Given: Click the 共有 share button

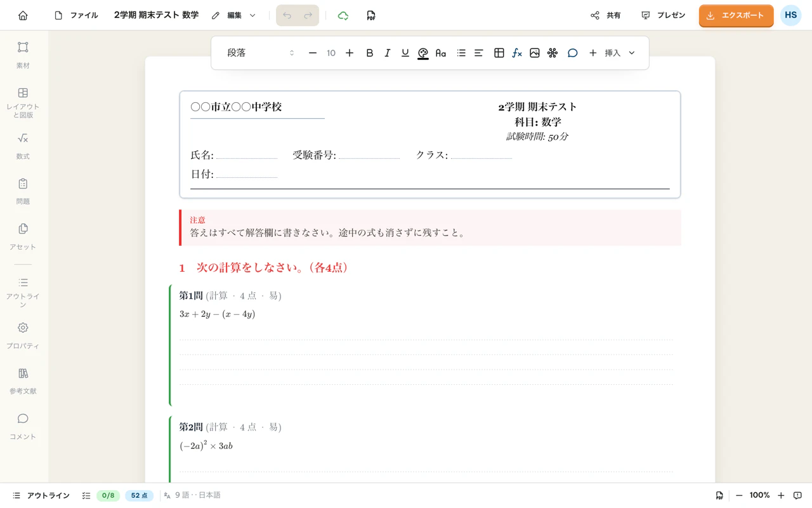Looking at the screenshot, I should [606, 15].
